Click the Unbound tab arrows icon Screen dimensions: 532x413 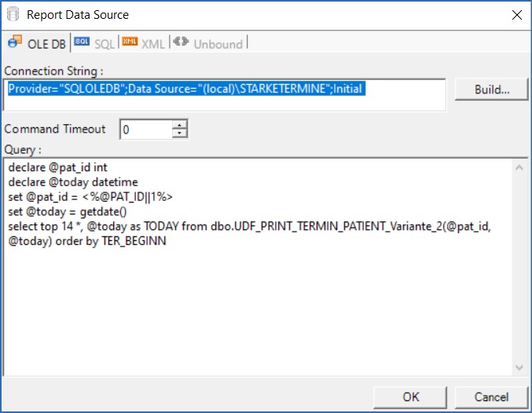pyautogui.click(x=181, y=42)
